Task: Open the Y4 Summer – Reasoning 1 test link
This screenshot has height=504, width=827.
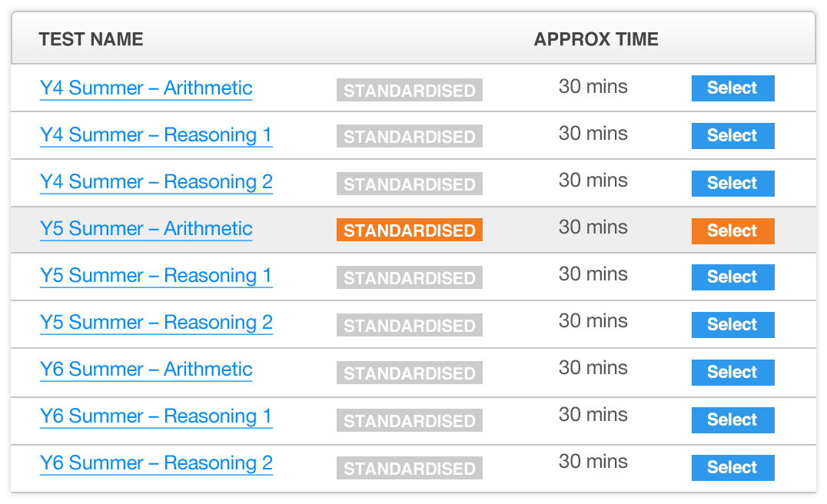Action: point(156,135)
